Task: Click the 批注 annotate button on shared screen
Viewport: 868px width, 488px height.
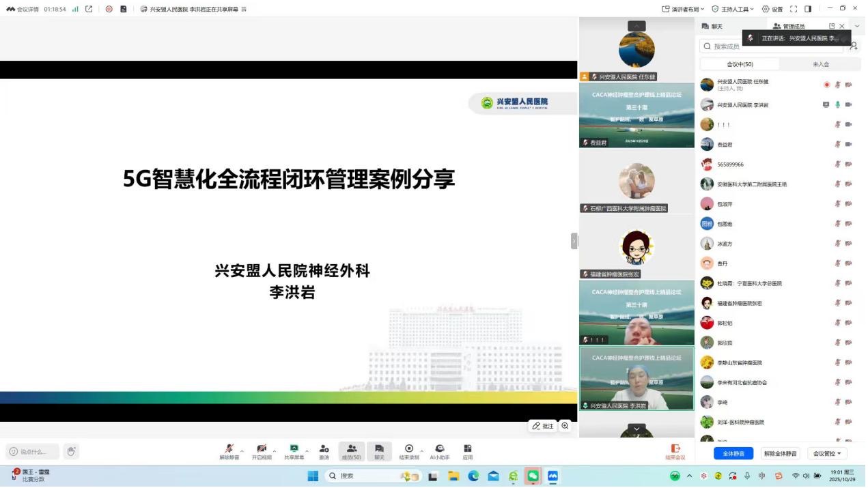Action: click(x=543, y=427)
